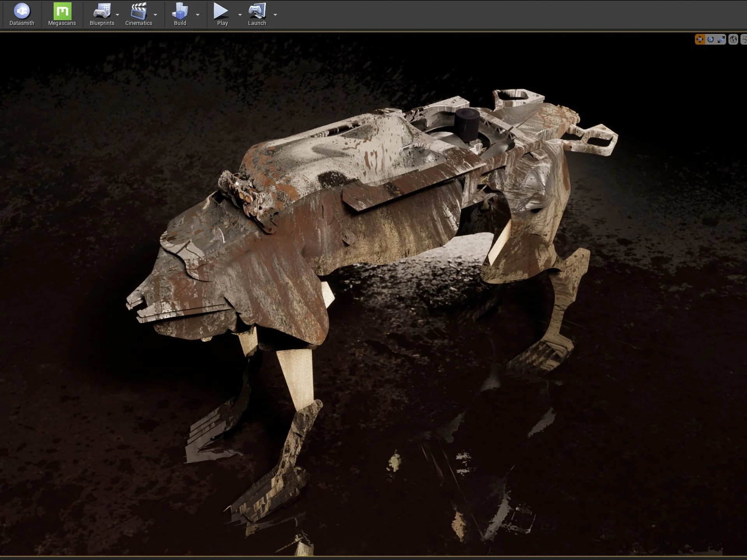Expand the Cinematics dropdown arrow
747x560 pixels.
[155, 15]
